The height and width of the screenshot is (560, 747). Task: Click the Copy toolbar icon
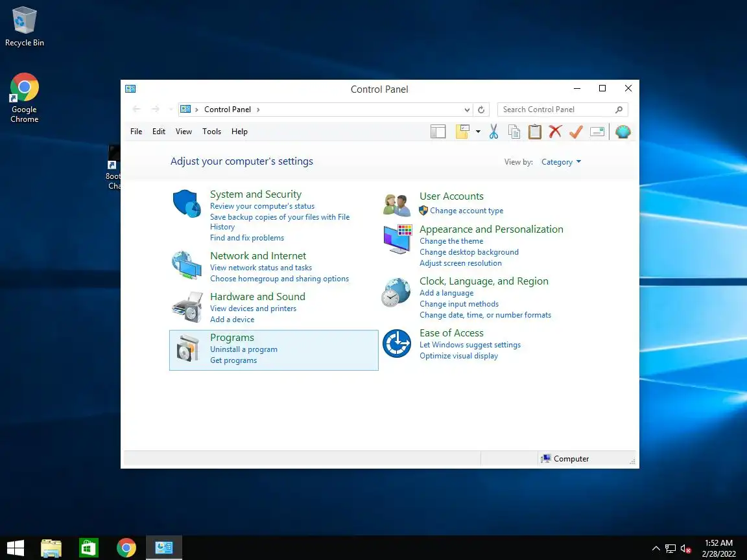(514, 132)
